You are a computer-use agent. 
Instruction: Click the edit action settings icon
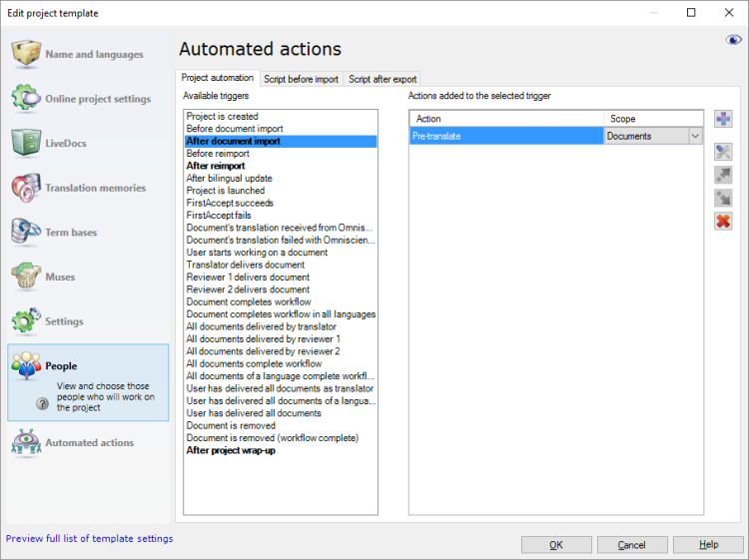pyautogui.click(x=724, y=151)
